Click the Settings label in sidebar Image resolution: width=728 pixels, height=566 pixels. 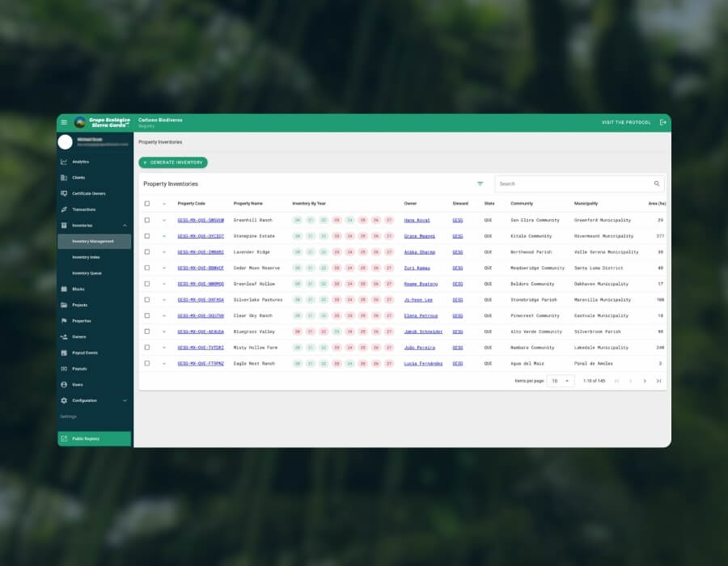coord(68,416)
